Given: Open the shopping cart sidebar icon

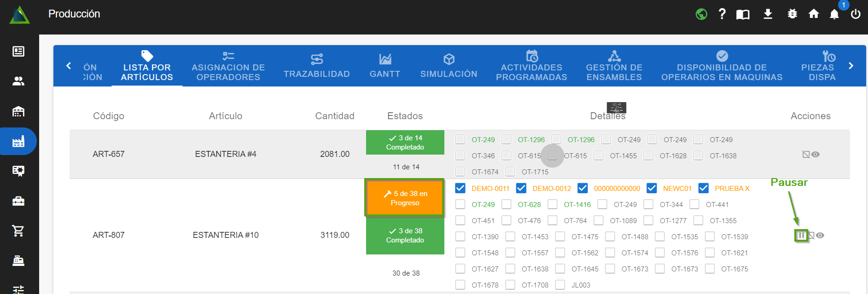Looking at the screenshot, I should tap(18, 231).
